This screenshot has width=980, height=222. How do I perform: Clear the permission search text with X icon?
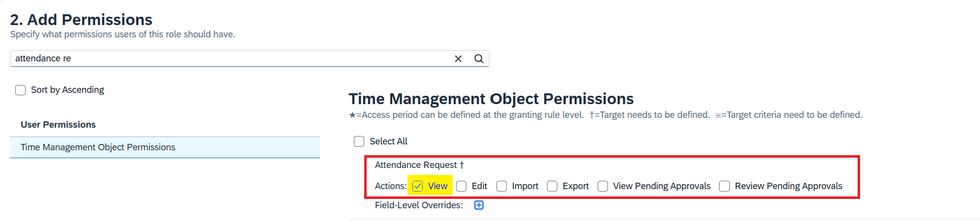click(x=458, y=58)
